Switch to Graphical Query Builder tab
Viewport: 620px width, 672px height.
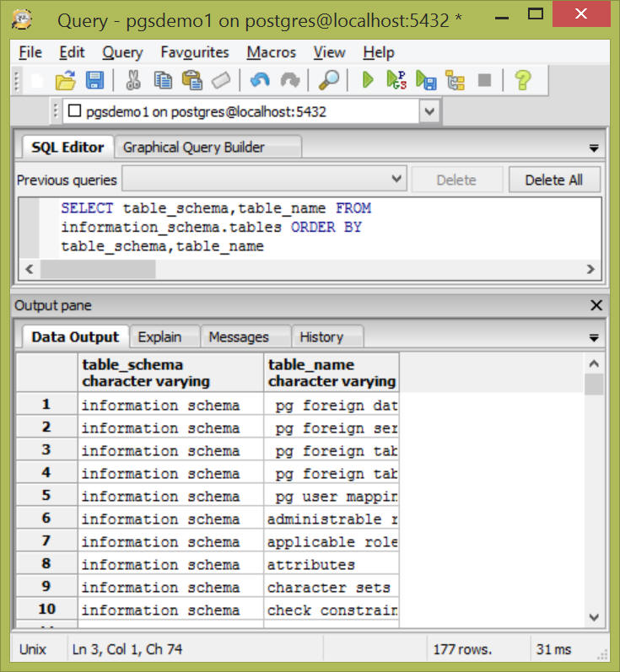(x=208, y=148)
